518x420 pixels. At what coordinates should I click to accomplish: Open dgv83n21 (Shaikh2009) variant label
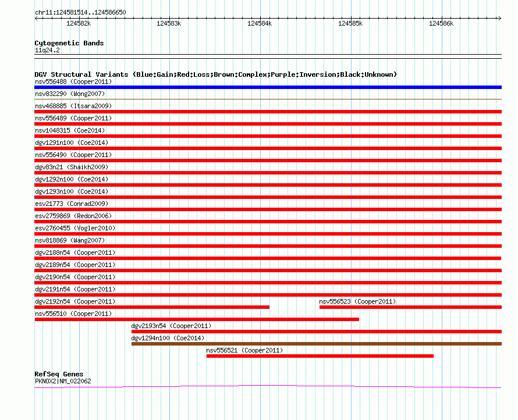[72, 167]
